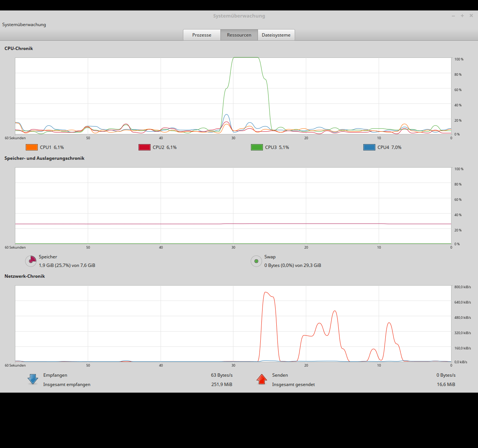Maximize the Systemüberwachung window

pyautogui.click(x=462, y=16)
